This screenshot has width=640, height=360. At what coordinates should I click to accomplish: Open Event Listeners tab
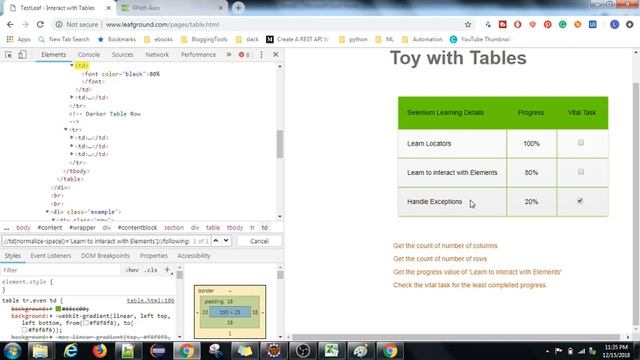coord(51,256)
